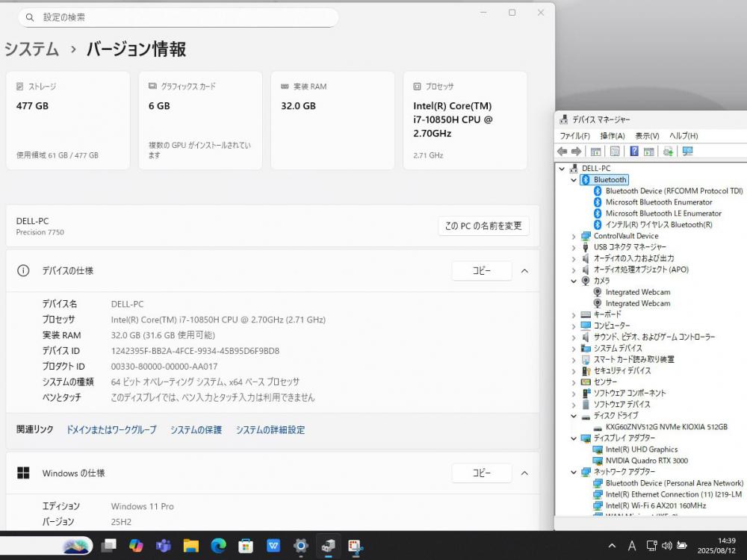
Task: Open the ファイル(F) menu
Action: point(574,136)
